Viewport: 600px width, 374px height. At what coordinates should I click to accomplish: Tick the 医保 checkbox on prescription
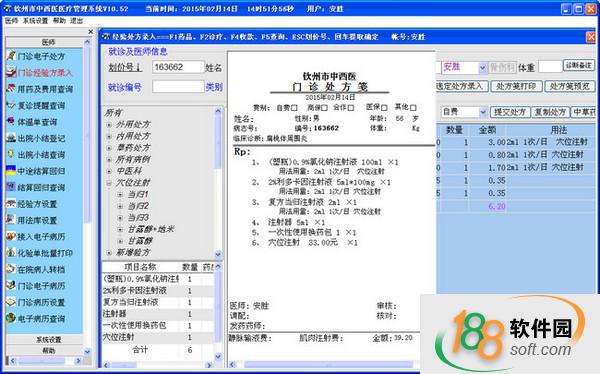pyautogui.click(x=384, y=108)
